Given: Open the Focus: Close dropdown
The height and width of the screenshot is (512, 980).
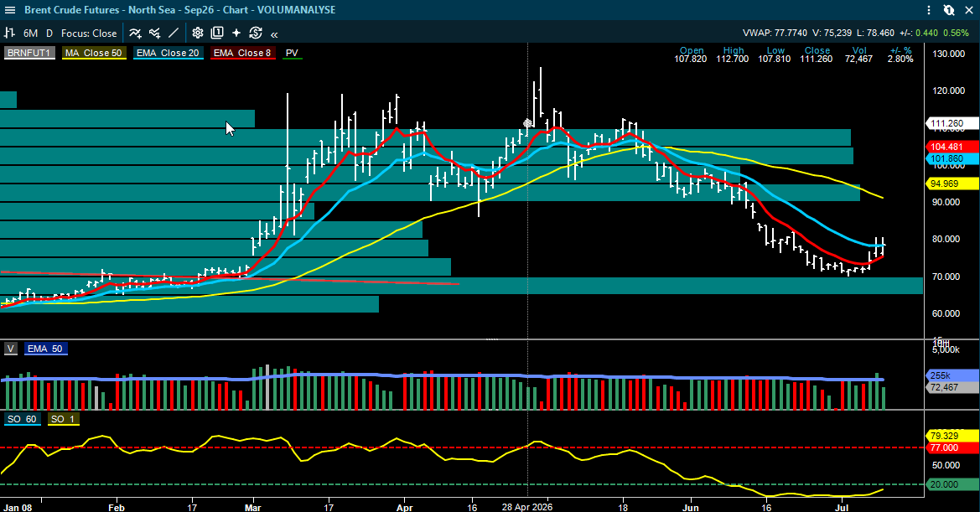Looking at the screenshot, I should pyautogui.click(x=89, y=33).
